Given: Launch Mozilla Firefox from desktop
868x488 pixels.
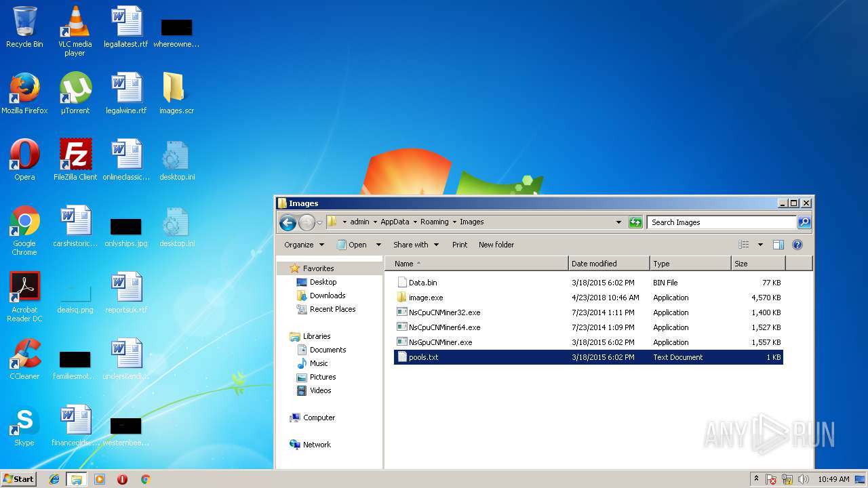Looking at the screenshot, I should pos(24,94).
